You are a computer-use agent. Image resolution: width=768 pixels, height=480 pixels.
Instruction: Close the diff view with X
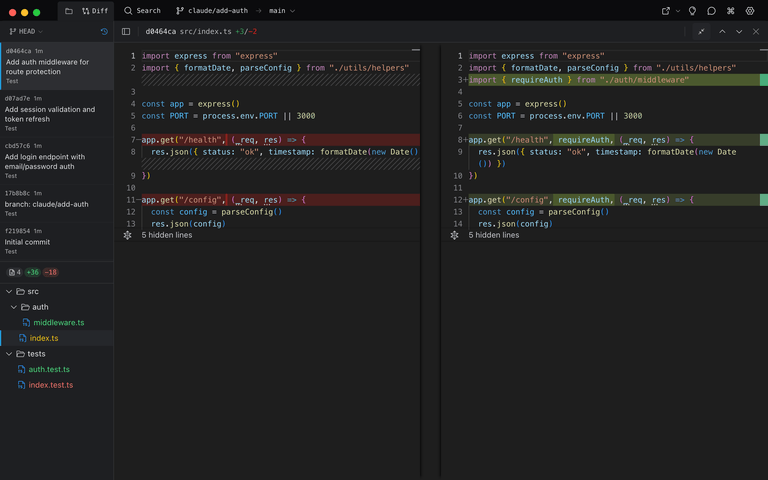point(756,31)
